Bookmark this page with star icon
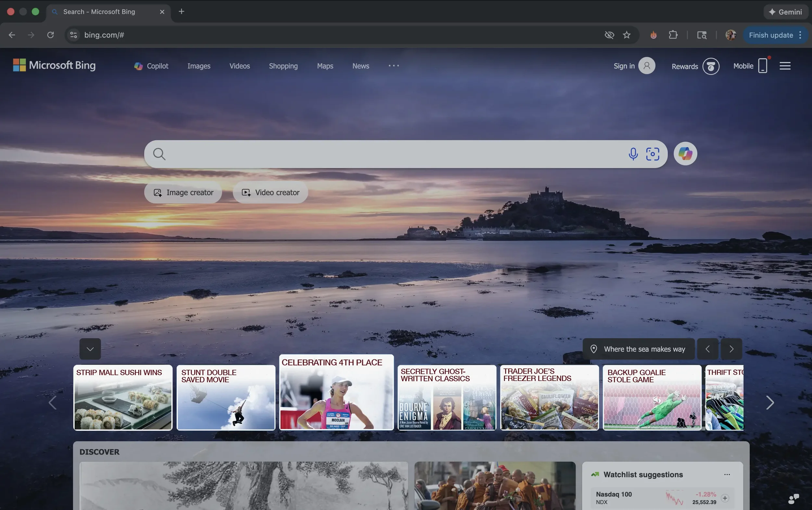 click(x=627, y=35)
